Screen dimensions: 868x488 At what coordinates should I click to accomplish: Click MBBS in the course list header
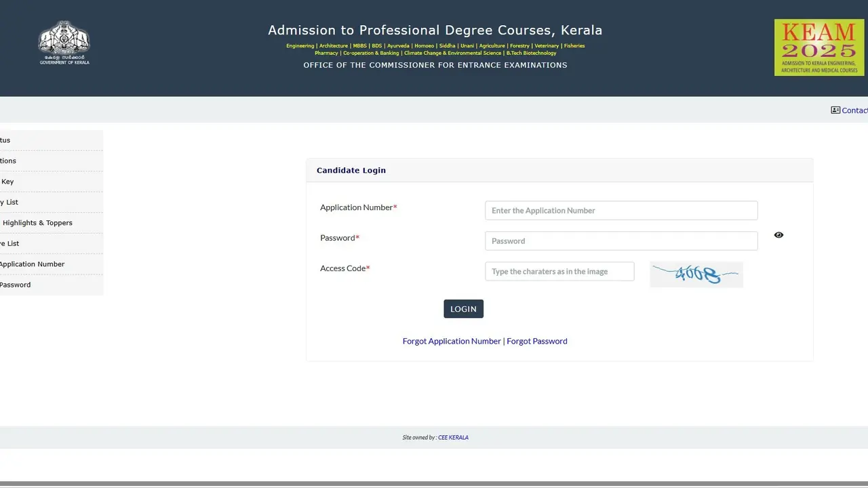[359, 45]
